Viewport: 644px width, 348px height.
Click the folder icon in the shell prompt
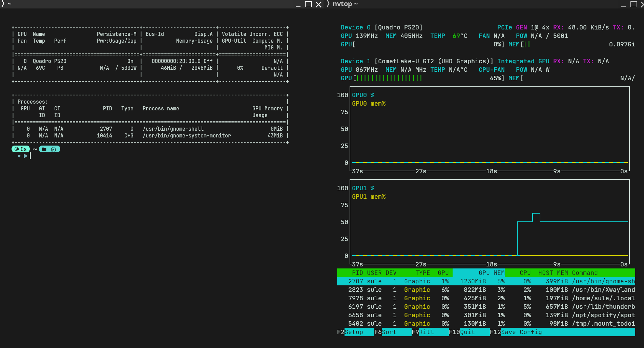pos(44,149)
